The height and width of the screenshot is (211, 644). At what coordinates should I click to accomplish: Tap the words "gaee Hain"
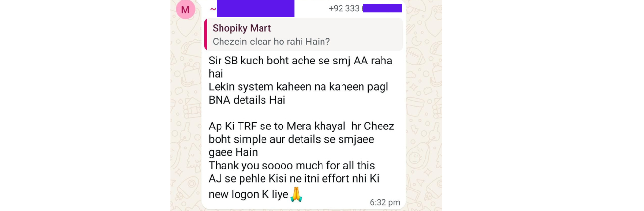(233, 152)
